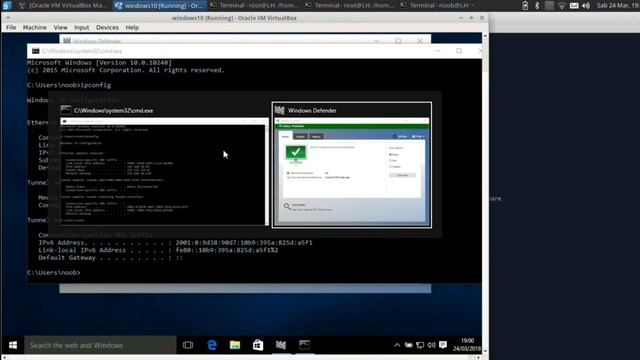The width and height of the screenshot is (640, 360).
Task: Click the Default Gateway line in cmd
Action: [x=111, y=258]
